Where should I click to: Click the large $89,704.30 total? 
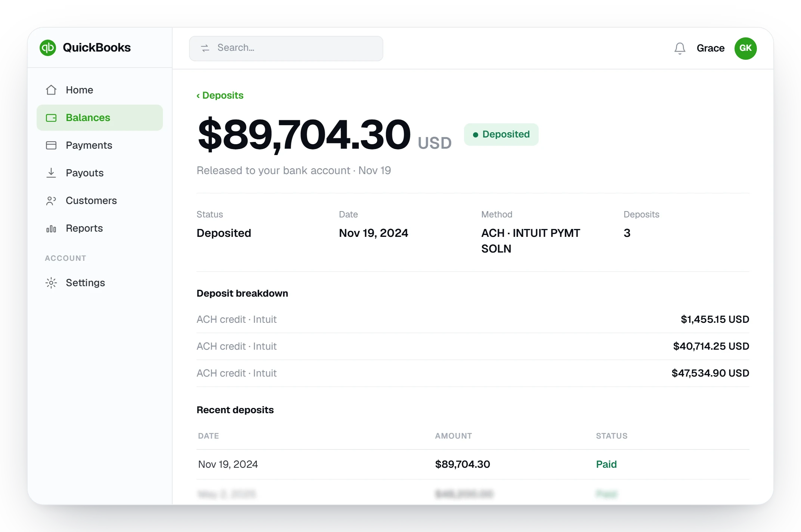click(304, 134)
